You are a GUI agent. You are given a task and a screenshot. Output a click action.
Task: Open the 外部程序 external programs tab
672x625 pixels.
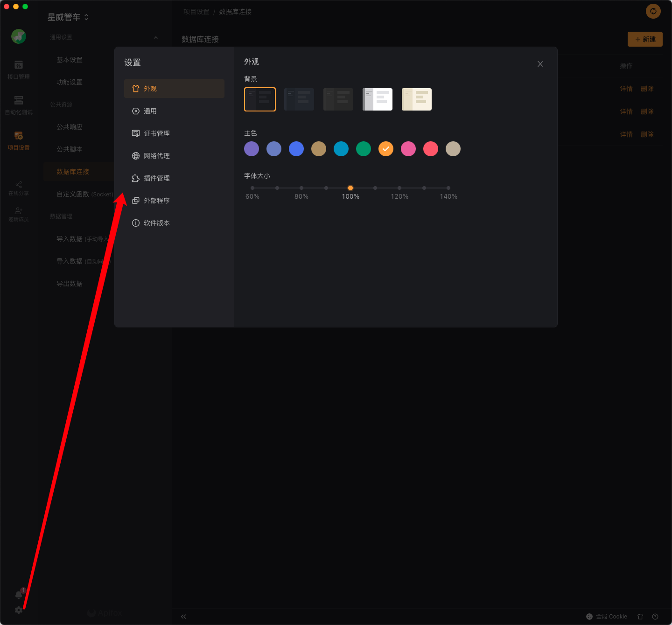tap(174, 201)
